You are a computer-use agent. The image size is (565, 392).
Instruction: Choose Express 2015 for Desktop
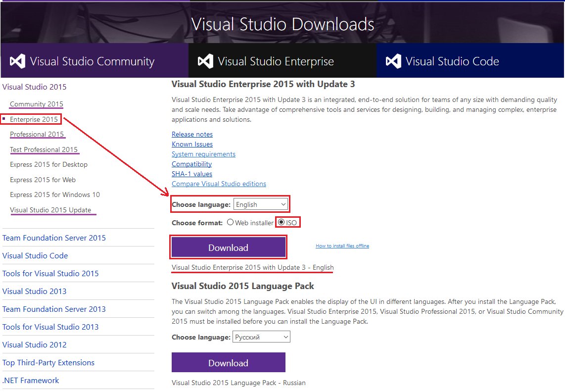click(48, 164)
